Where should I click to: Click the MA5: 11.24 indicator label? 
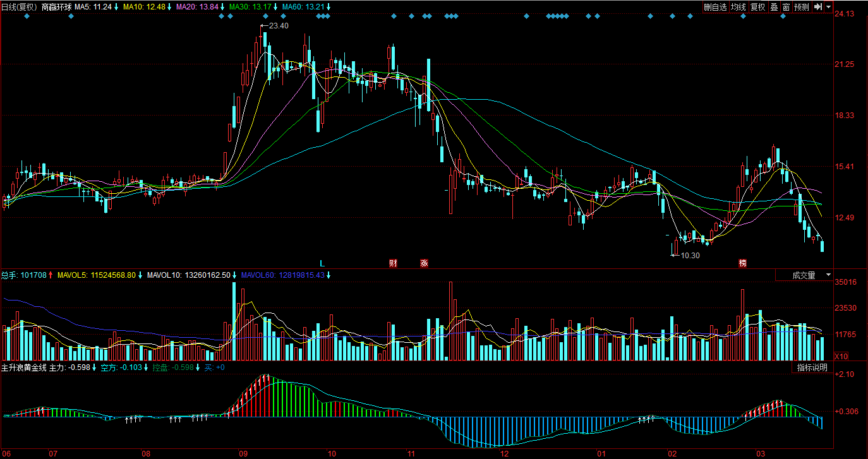coord(93,7)
